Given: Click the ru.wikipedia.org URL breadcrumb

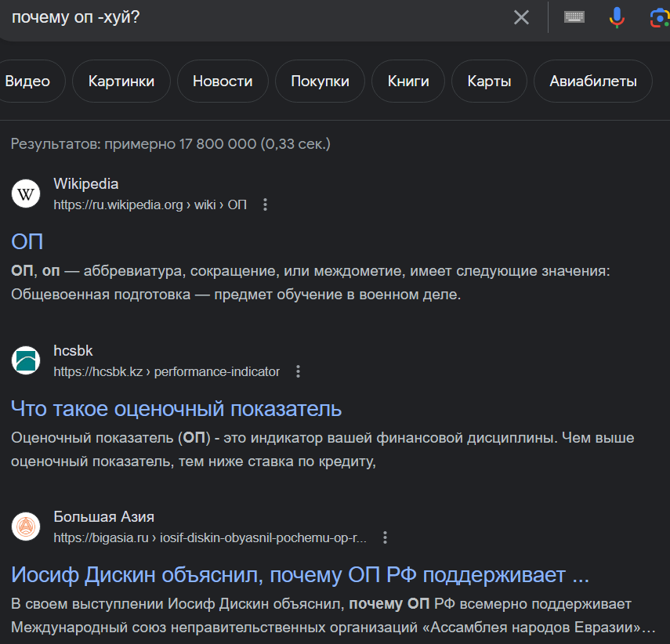Looking at the screenshot, I should 150,204.
